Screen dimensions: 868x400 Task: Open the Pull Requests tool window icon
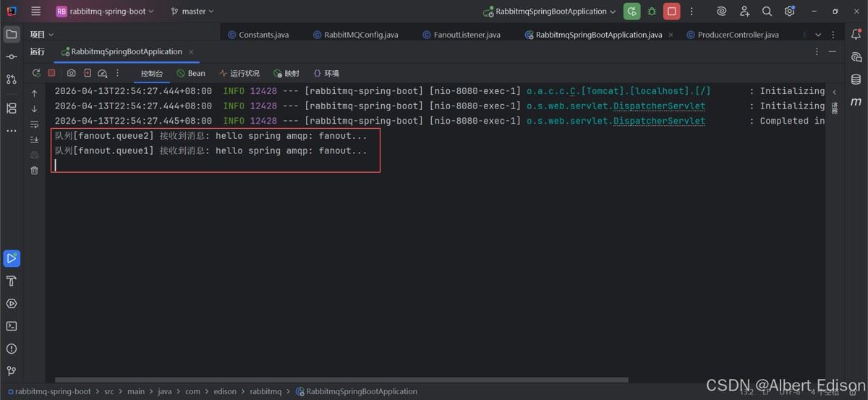[12, 80]
